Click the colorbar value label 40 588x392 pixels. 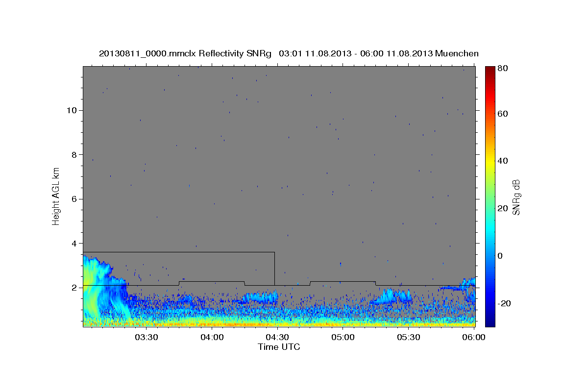click(503, 161)
